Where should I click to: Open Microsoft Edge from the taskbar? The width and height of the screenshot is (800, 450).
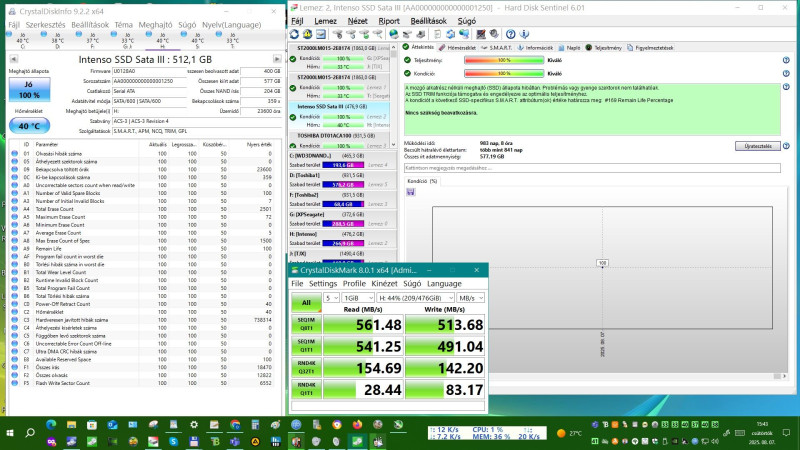pos(51,424)
